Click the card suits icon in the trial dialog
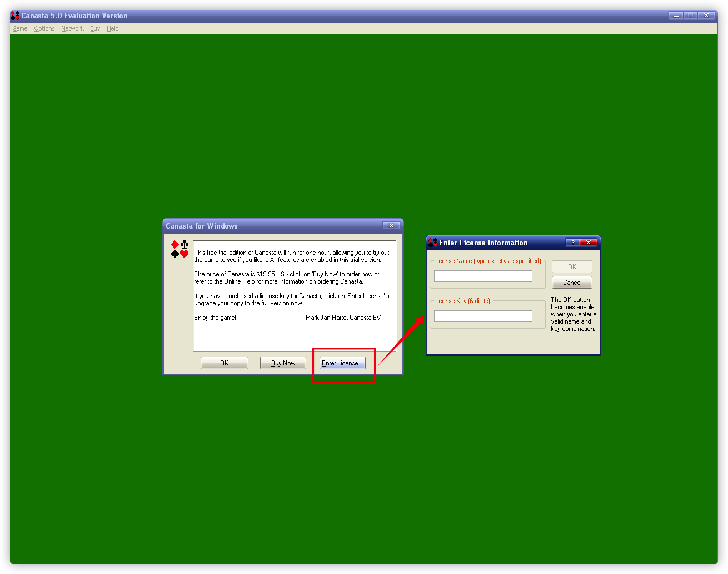This screenshot has height=574, width=728. pyautogui.click(x=180, y=249)
